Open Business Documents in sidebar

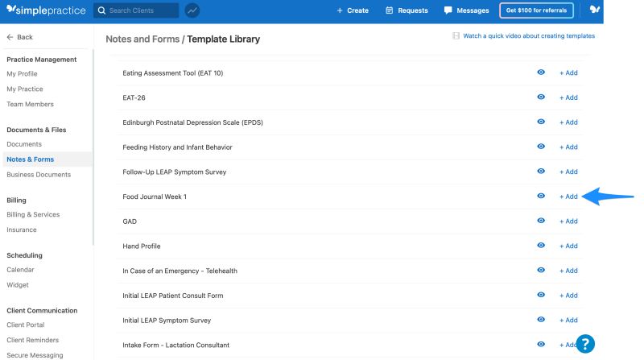[x=39, y=174]
